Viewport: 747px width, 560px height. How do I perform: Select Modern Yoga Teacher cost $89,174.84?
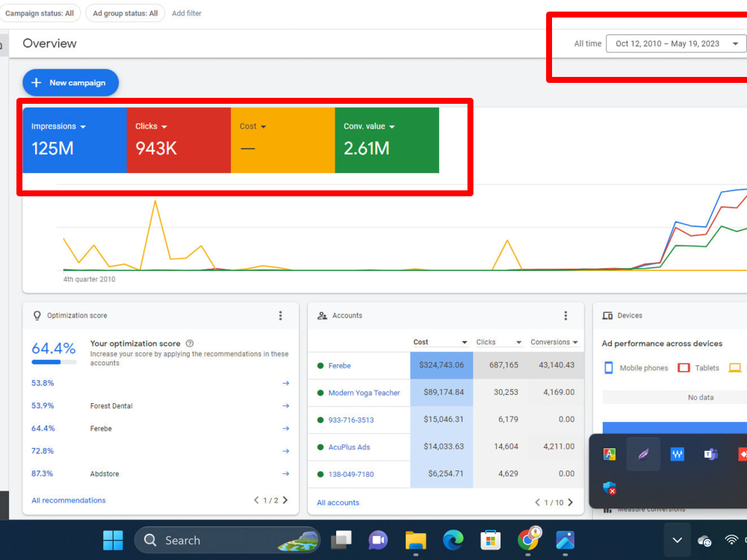[441, 393]
